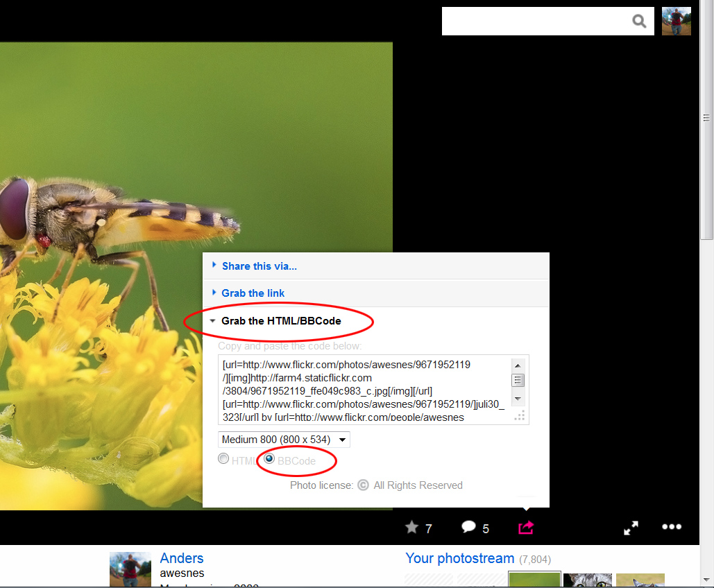Click the copyright license icon
The height and width of the screenshot is (588, 714).
pos(363,485)
